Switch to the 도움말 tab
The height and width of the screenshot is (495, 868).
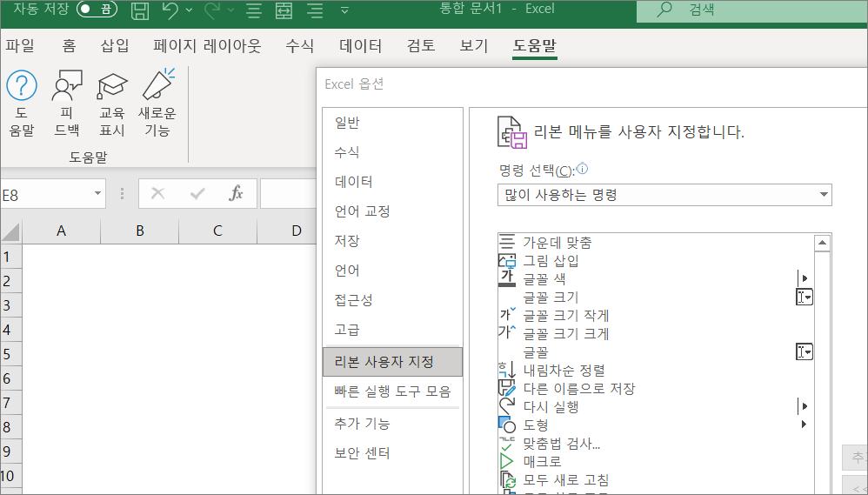coord(534,45)
